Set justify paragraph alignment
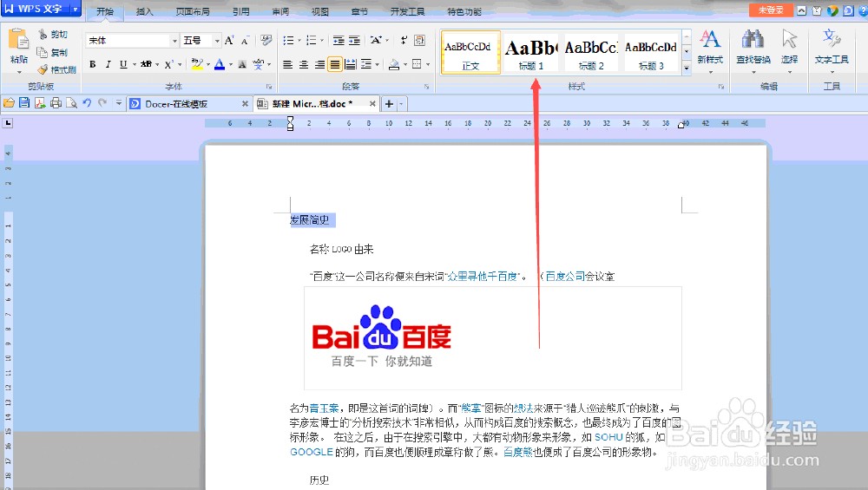Image resolution: width=868 pixels, height=490 pixels. (335, 65)
